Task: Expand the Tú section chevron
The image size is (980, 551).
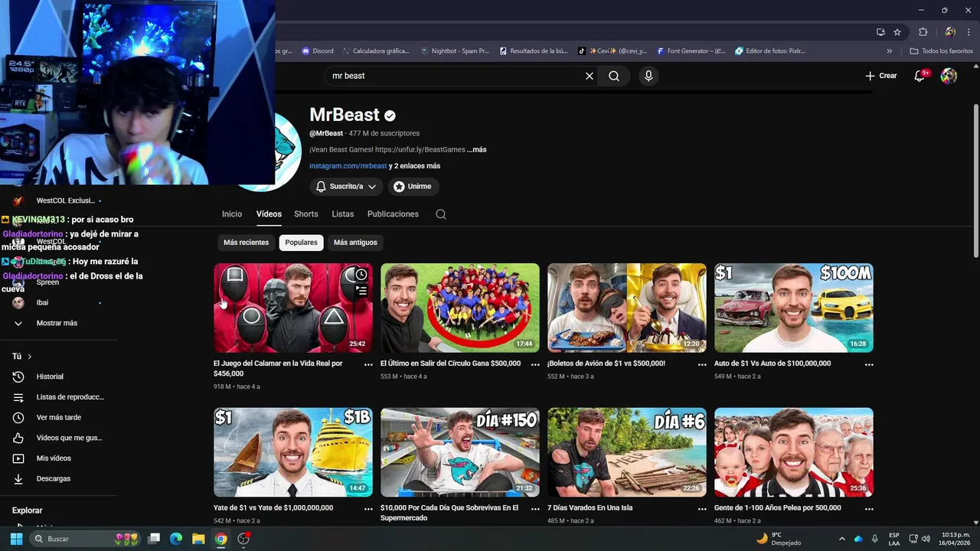Action: tap(30, 357)
